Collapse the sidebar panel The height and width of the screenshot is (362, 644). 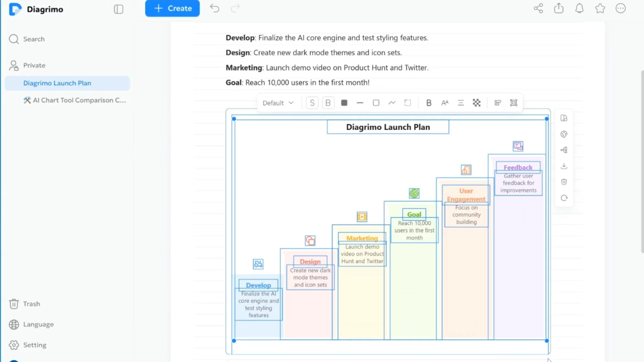point(119,9)
